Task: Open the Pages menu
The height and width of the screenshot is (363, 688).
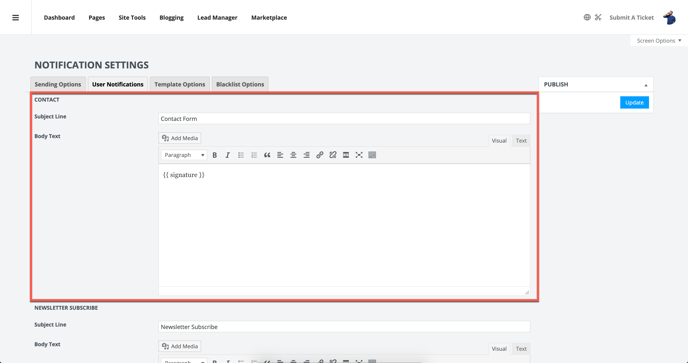Action: point(97,18)
